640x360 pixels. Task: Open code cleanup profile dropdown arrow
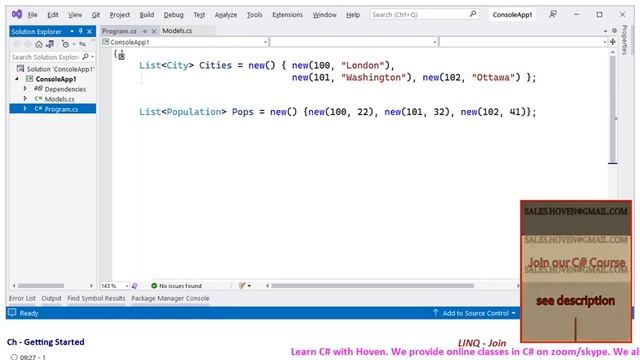(x=249, y=286)
